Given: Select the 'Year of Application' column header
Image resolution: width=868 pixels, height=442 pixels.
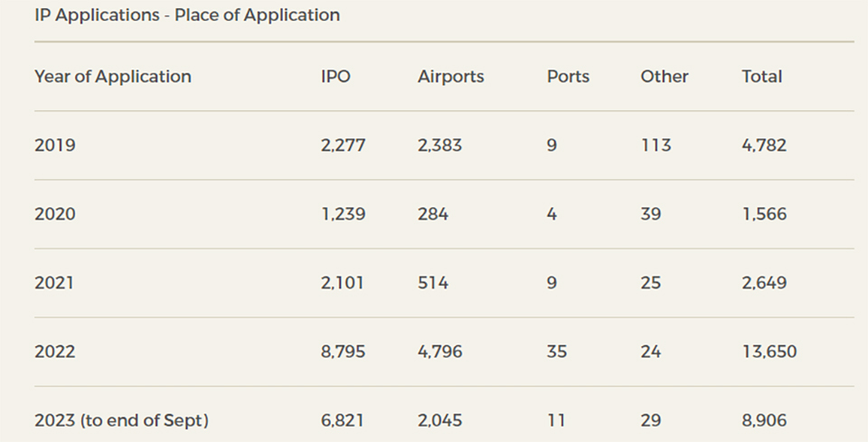Looking at the screenshot, I should coord(113,77).
